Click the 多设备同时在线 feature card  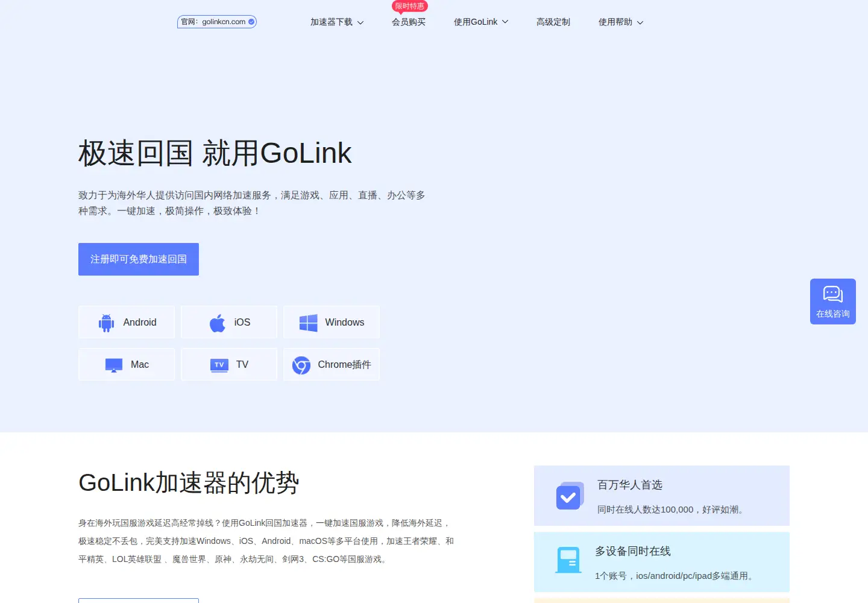[662, 562]
